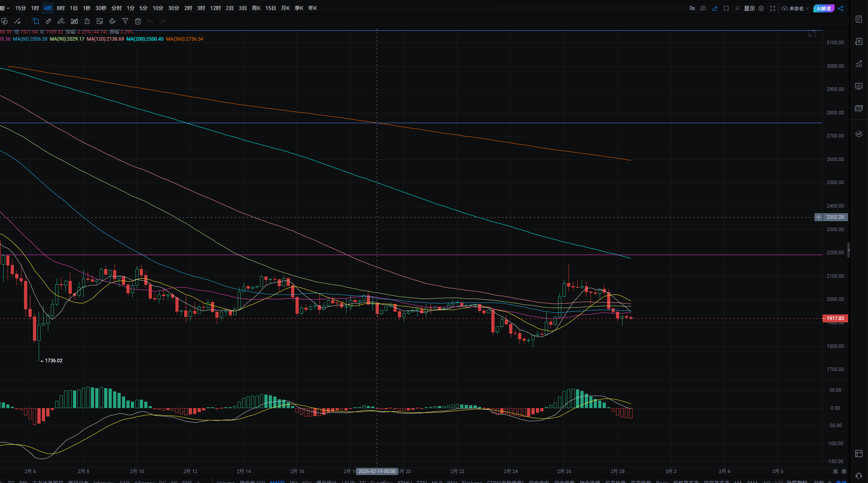Screen dimensions: 868x483
Task: Toggle the 显示 display option
Action: point(749,8)
